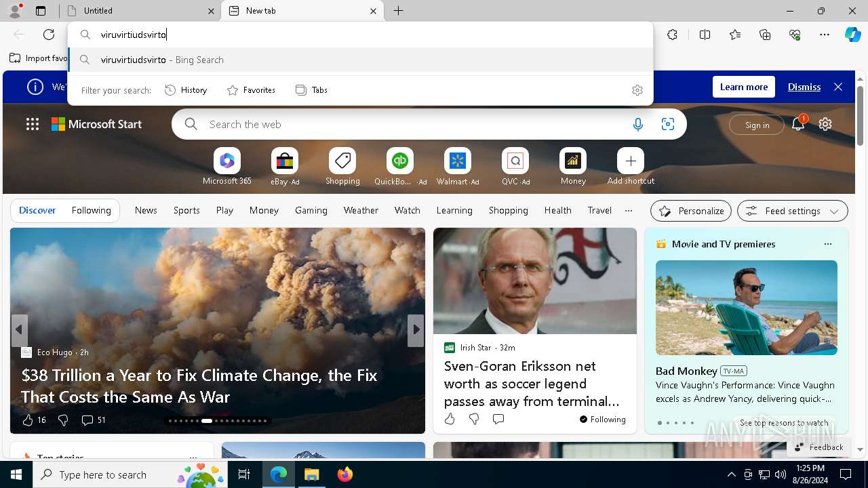Open Bad Monkey movie thumbnail

[747, 308]
